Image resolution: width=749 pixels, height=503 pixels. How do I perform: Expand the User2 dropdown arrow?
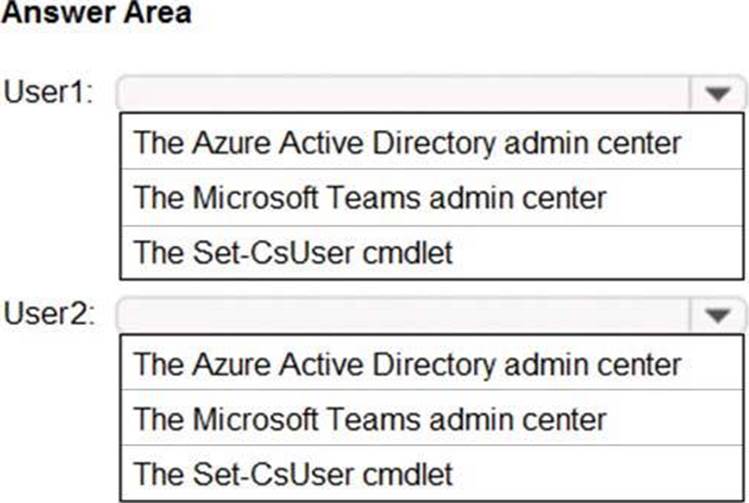tap(717, 315)
